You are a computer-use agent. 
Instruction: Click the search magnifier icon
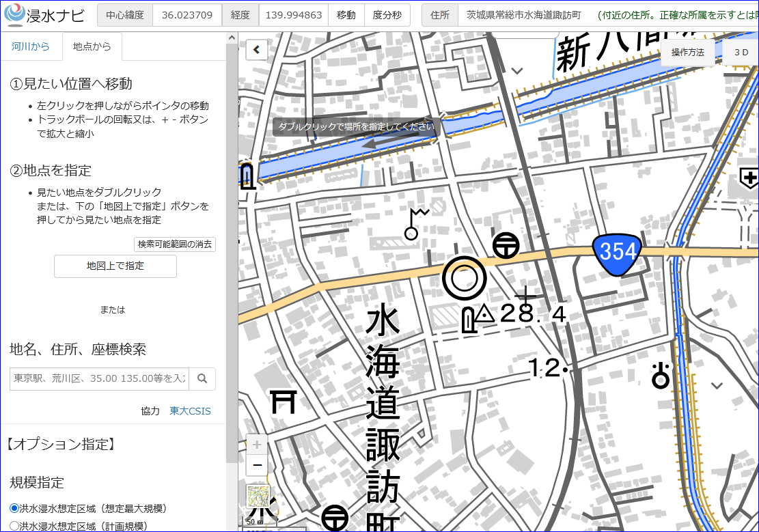coord(202,378)
